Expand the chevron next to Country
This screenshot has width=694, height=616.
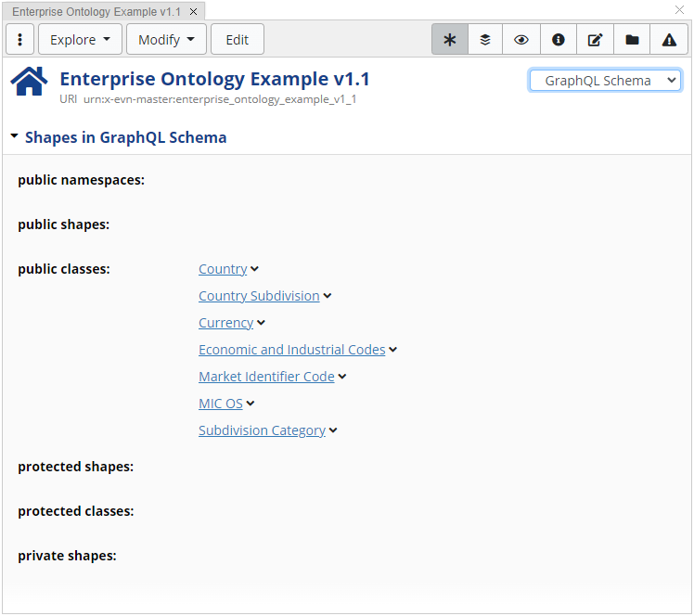tap(254, 269)
